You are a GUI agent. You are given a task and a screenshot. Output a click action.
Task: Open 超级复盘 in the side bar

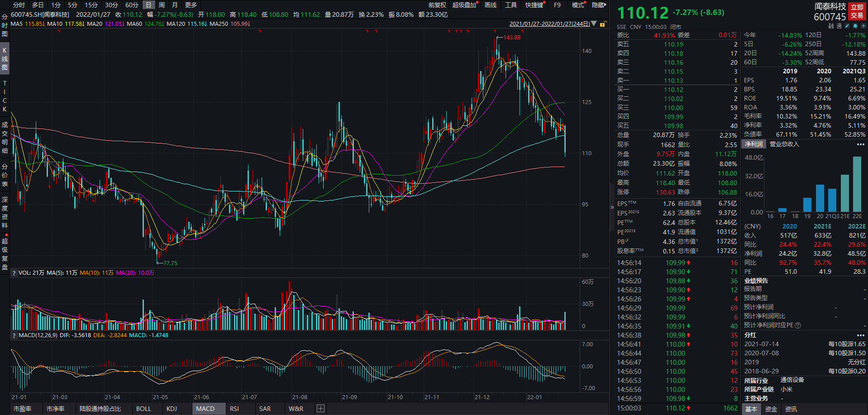pyautogui.click(x=5, y=254)
